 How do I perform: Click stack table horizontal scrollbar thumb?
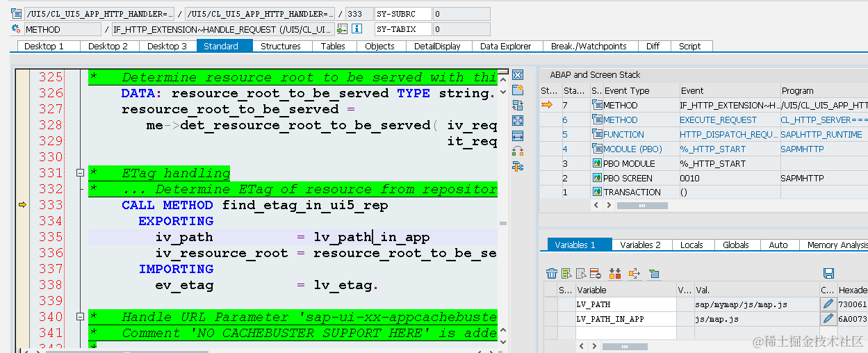pyautogui.click(x=642, y=206)
